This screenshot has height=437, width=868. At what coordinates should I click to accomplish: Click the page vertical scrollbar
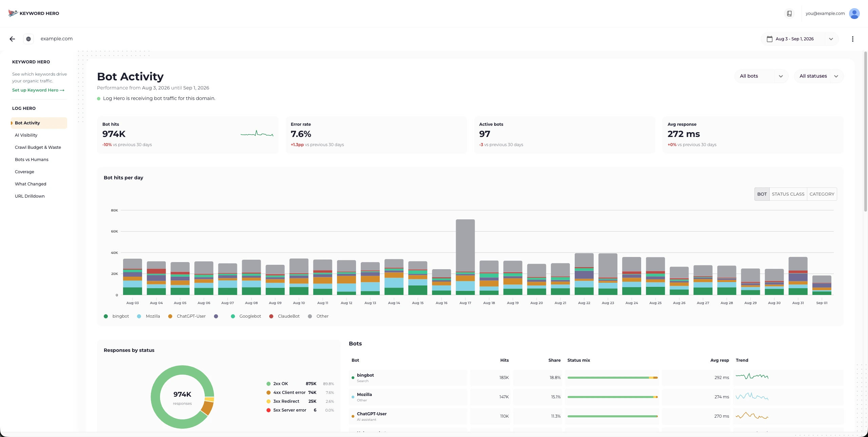(865, 132)
